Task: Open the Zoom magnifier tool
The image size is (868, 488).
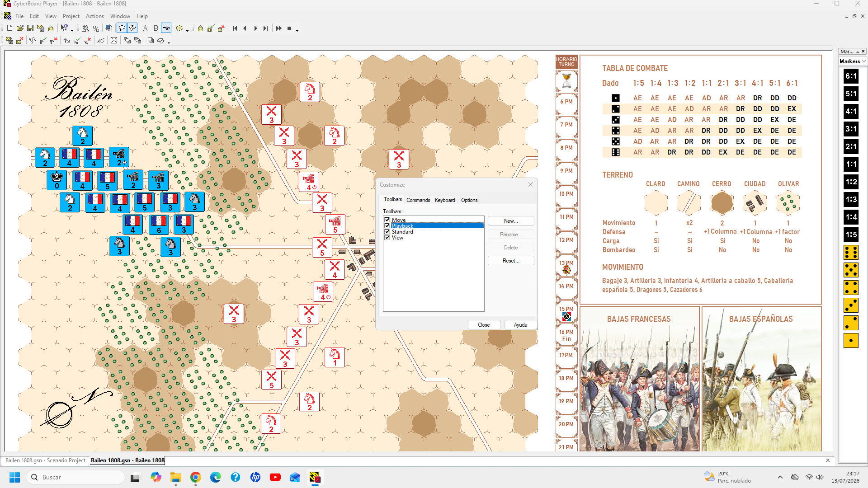Action: 85,28
